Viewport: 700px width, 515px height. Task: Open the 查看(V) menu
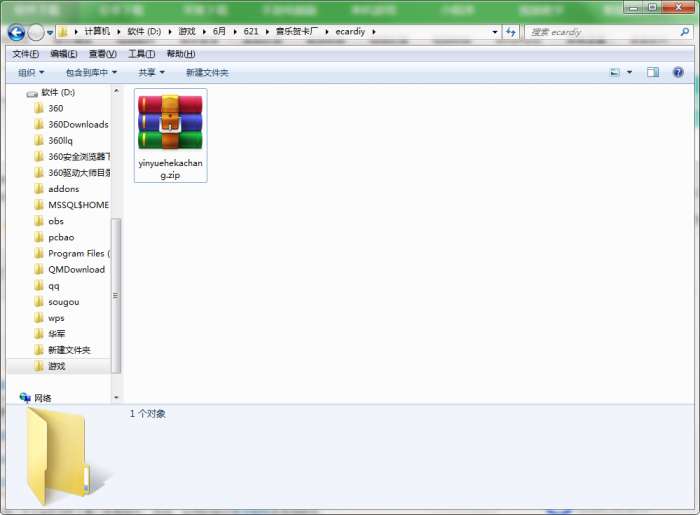coord(103,54)
